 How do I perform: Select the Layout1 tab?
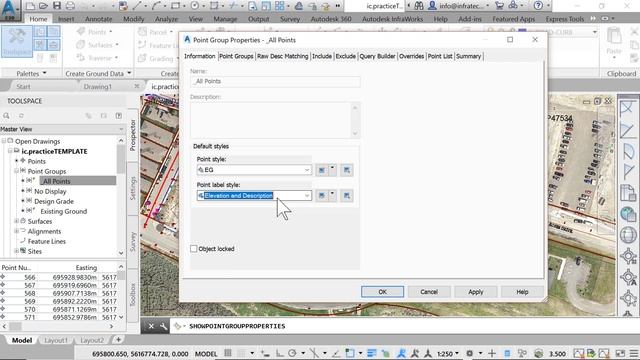point(56,340)
